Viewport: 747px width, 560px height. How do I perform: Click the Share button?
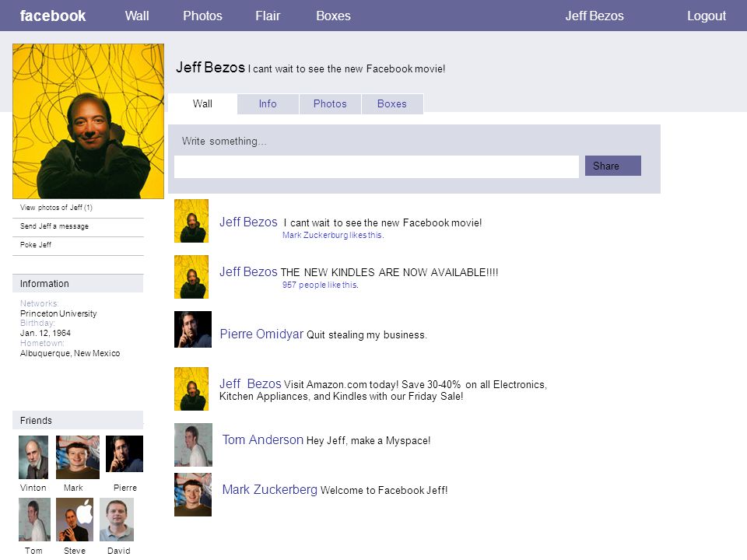pos(612,166)
